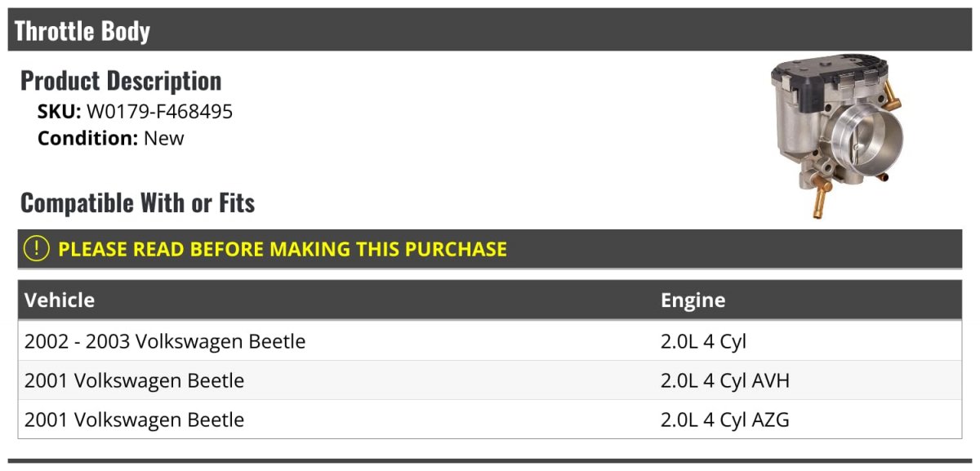The image size is (980, 471).
Task: Select the 2002 - 2003 Volkswagen Beetle row
Action: [x=165, y=341]
